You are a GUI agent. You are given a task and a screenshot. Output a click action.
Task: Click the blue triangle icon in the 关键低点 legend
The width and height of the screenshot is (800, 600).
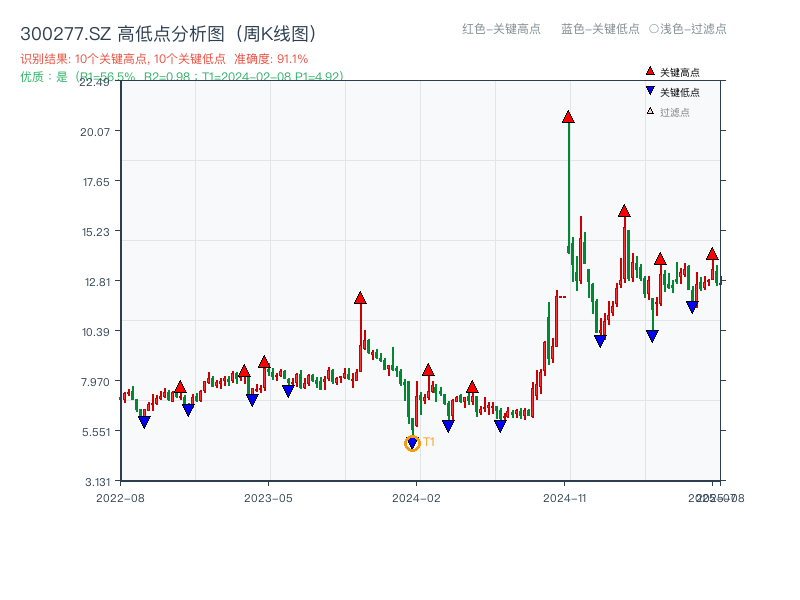[650, 91]
